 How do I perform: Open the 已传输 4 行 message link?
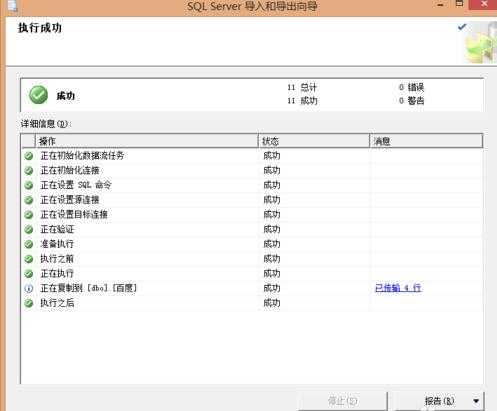click(398, 288)
